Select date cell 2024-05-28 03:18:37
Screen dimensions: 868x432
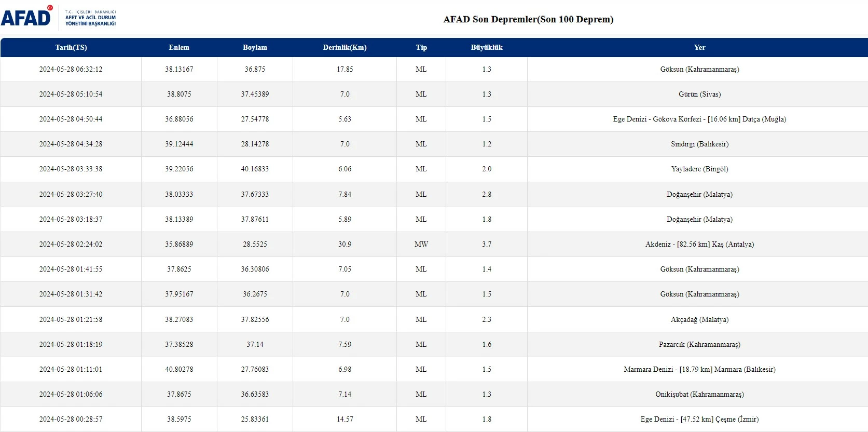pyautogui.click(x=71, y=219)
